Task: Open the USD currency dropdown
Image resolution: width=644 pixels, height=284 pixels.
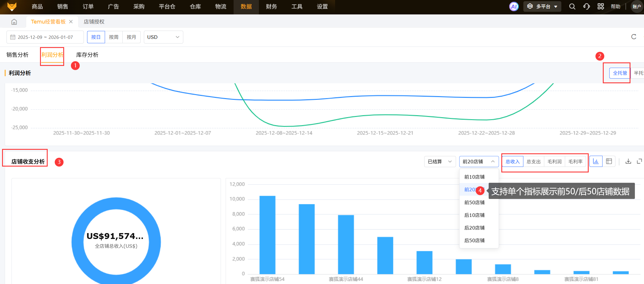Action: point(163,37)
